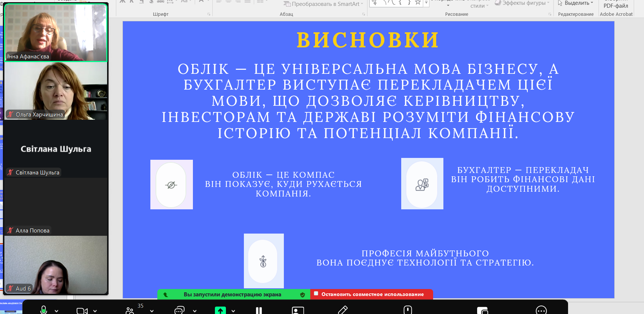Select Ольга Харчишина video thumbnail
Screen dimensions: 644x314
click(x=56, y=91)
